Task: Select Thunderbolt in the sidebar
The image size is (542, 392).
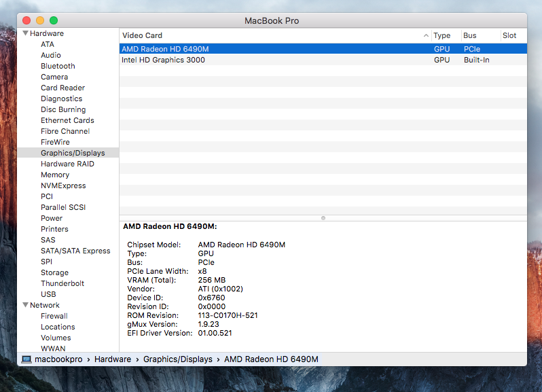Action: point(62,283)
